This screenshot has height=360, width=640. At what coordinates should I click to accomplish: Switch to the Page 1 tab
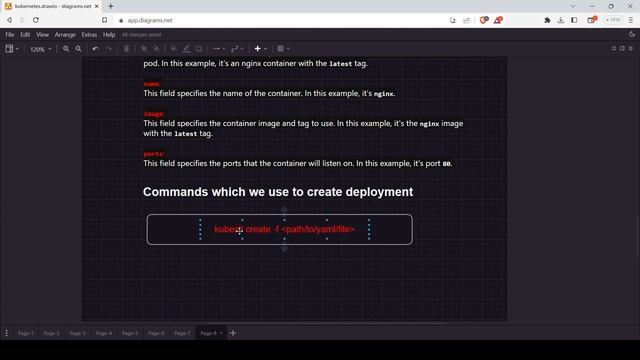tap(26, 333)
